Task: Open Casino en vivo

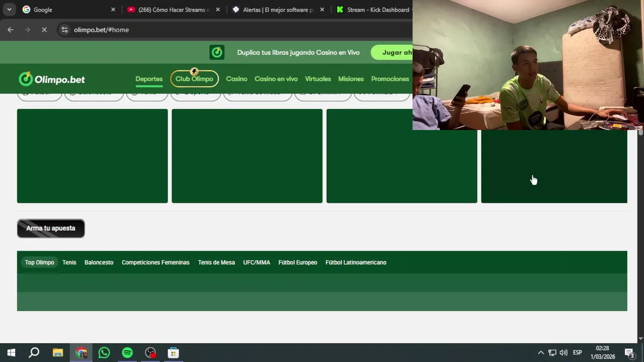Action: [x=276, y=79]
